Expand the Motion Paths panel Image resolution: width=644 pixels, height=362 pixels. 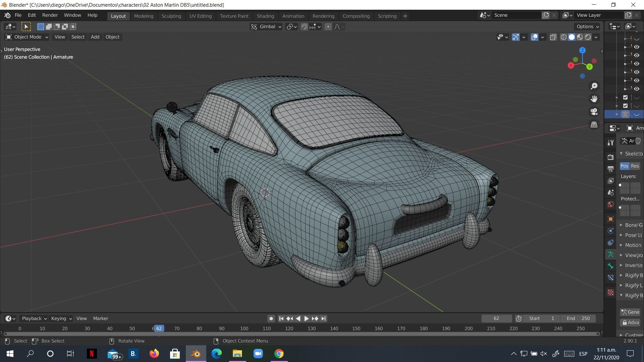[621, 245]
